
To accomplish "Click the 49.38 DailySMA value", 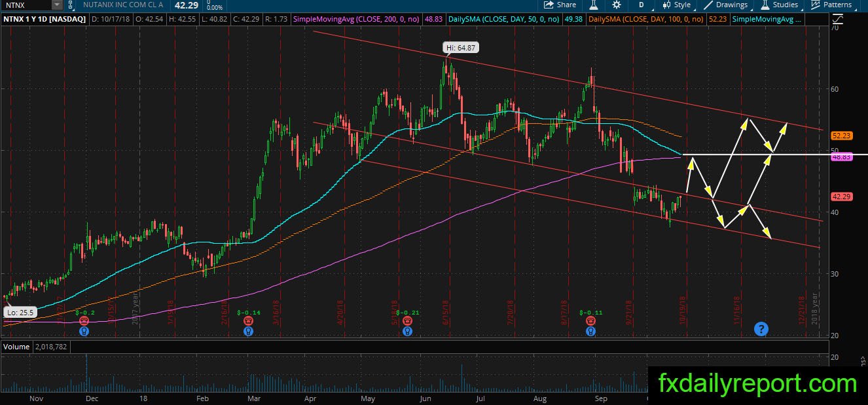I will 573,20.
